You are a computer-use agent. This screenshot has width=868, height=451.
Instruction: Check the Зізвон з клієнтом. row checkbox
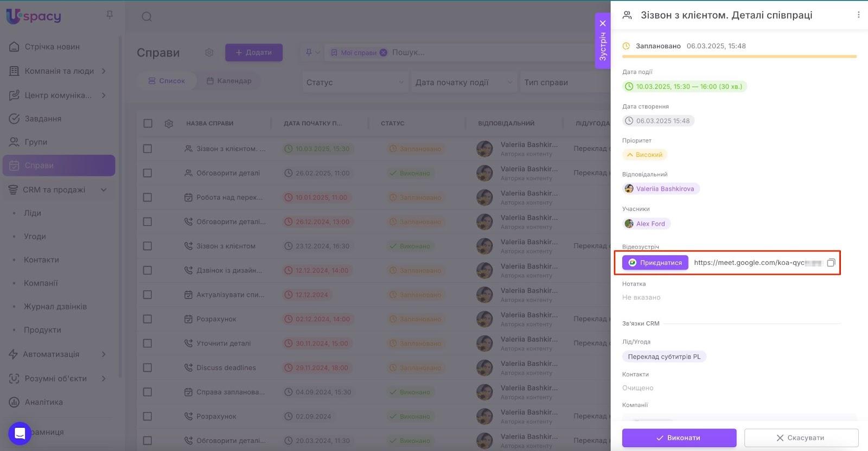coord(148,149)
